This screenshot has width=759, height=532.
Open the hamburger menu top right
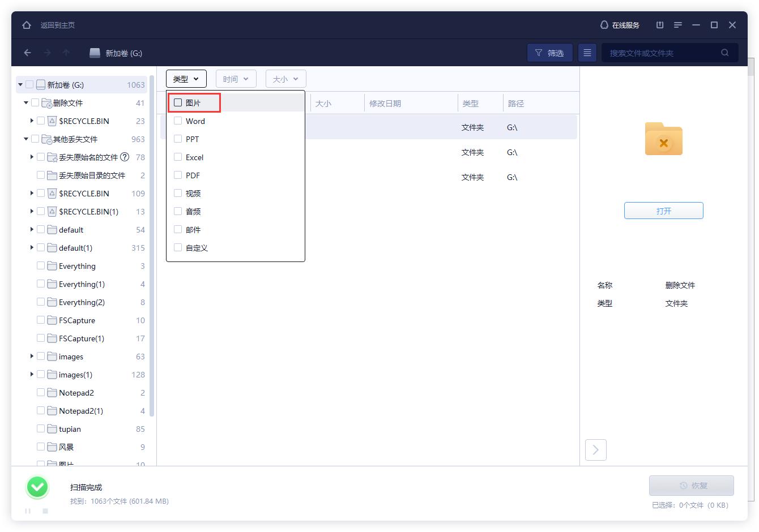point(678,25)
